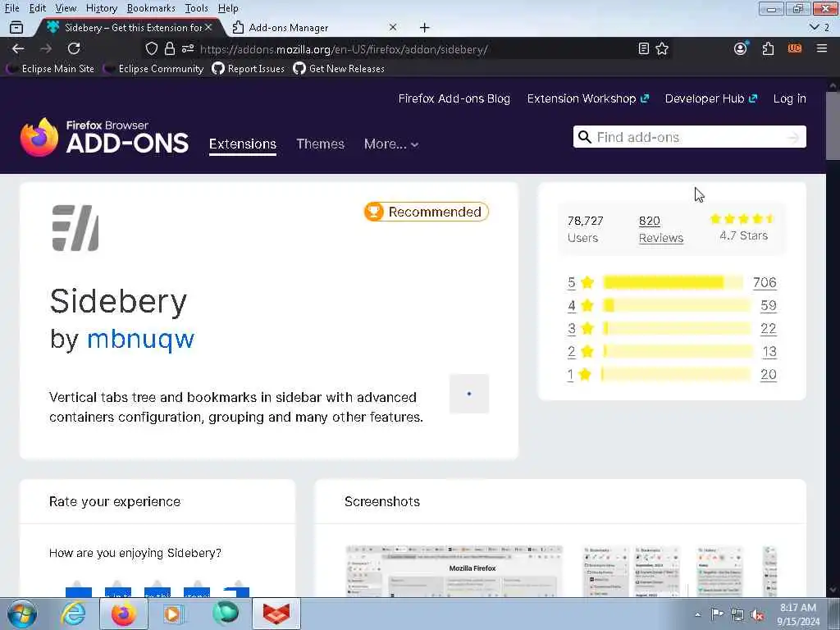Click the address bar URL
Viewport: 840px width, 630px height.
[344, 49]
